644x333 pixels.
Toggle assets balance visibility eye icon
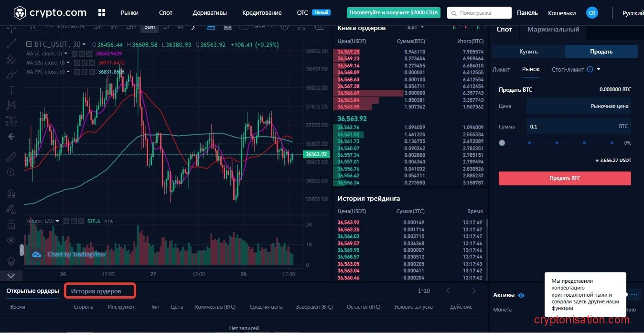(521, 295)
